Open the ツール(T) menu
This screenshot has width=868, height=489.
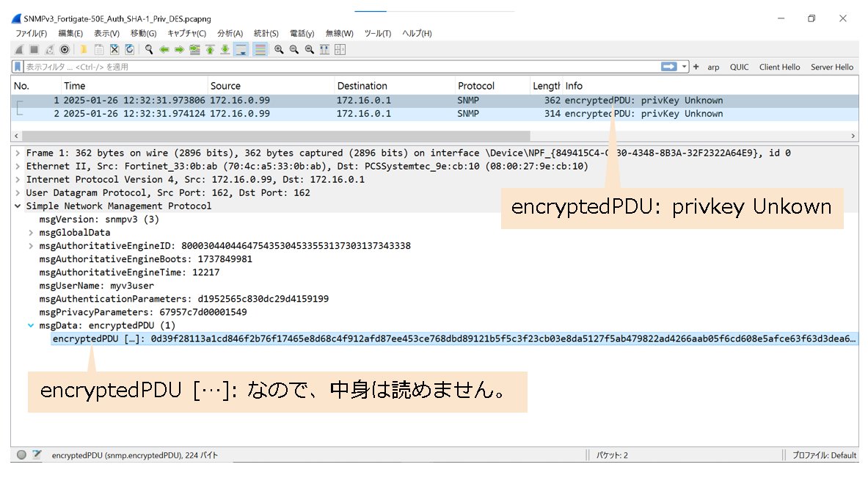click(378, 33)
